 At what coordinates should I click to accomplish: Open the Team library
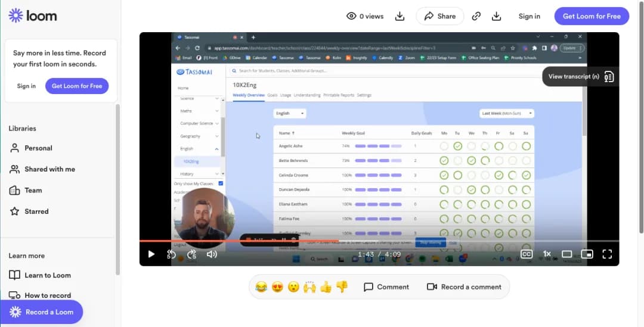click(x=26, y=191)
